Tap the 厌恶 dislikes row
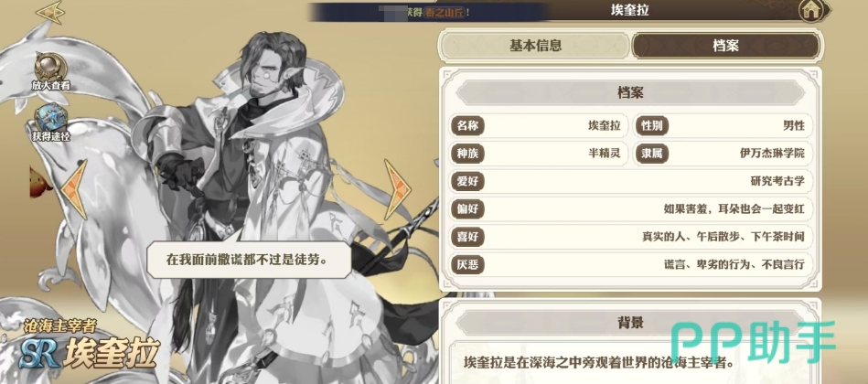Viewport: 868px width, 384px height. pyautogui.click(x=631, y=264)
